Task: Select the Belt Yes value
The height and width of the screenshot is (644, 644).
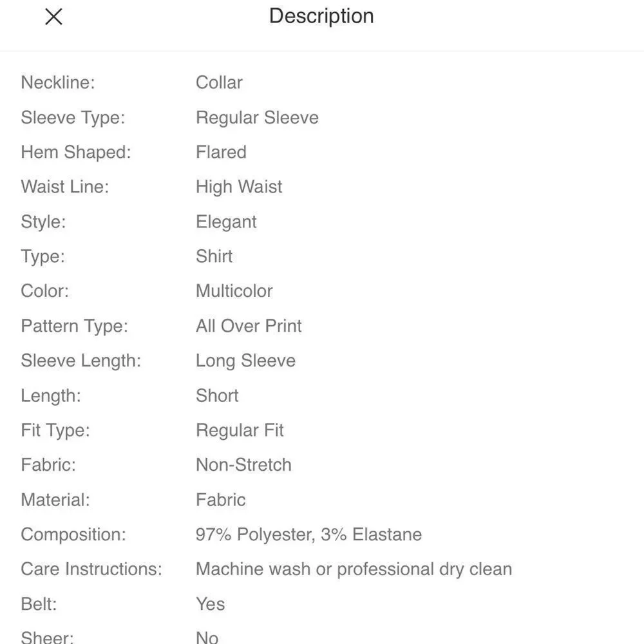Action: click(211, 604)
